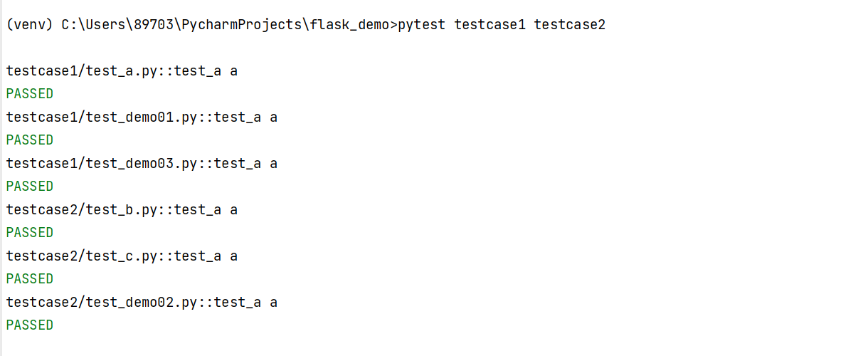Click PASSED result below test_demo03.py
Viewport: 868px width, 356px height.
30,186
